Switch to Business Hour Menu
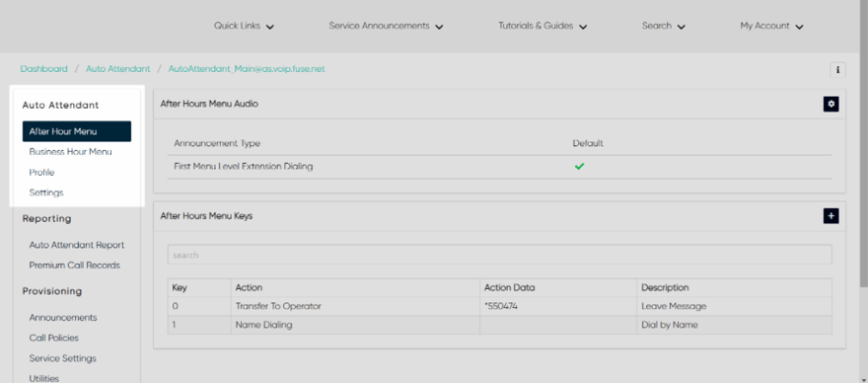This screenshot has width=868, height=383. [x=70, y=152]
